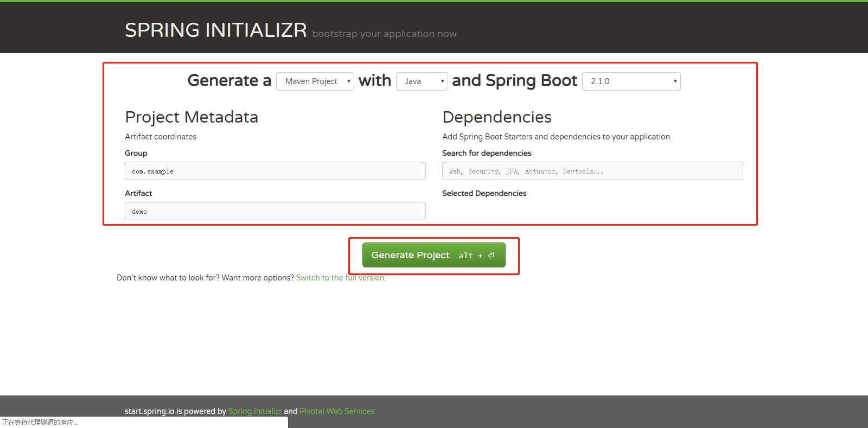Open the Maven Project type dropdown

click(315, 81)
